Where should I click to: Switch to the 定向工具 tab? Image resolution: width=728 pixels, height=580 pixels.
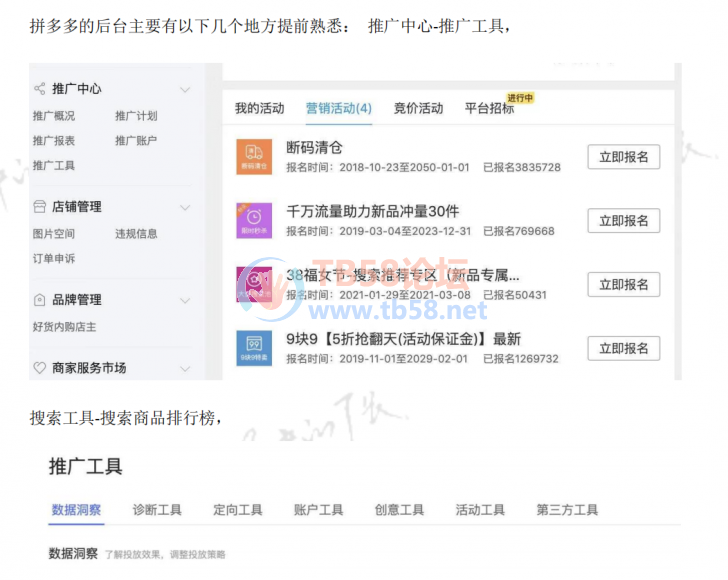[238, 510]
